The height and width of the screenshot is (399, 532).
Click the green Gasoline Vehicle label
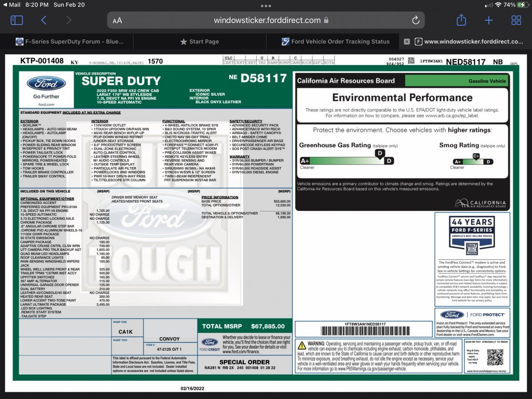tap(457, 81)
